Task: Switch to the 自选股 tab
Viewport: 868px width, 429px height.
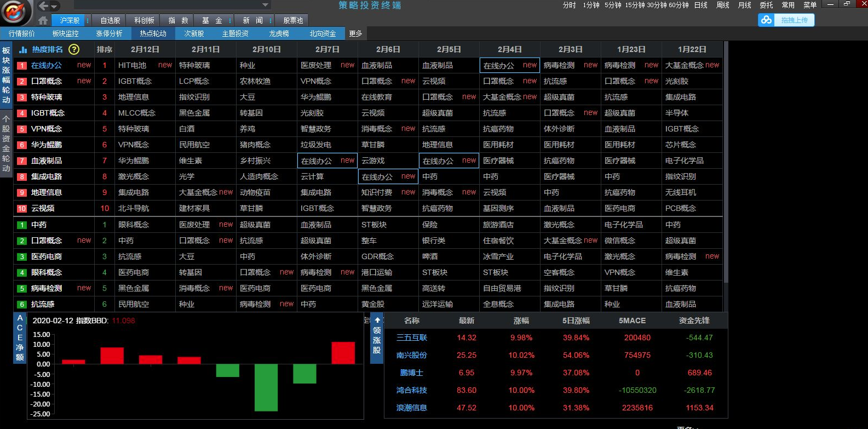Action: point(110,20)
